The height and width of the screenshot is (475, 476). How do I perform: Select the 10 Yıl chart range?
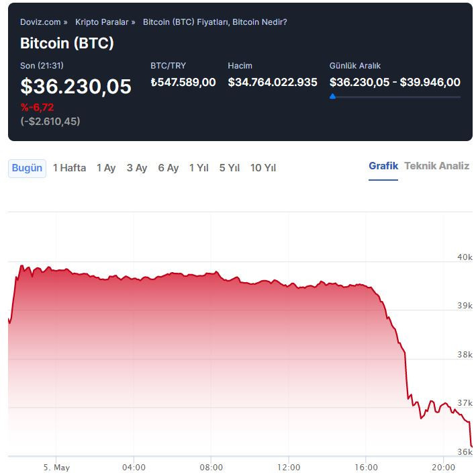(x=263, y=168)
